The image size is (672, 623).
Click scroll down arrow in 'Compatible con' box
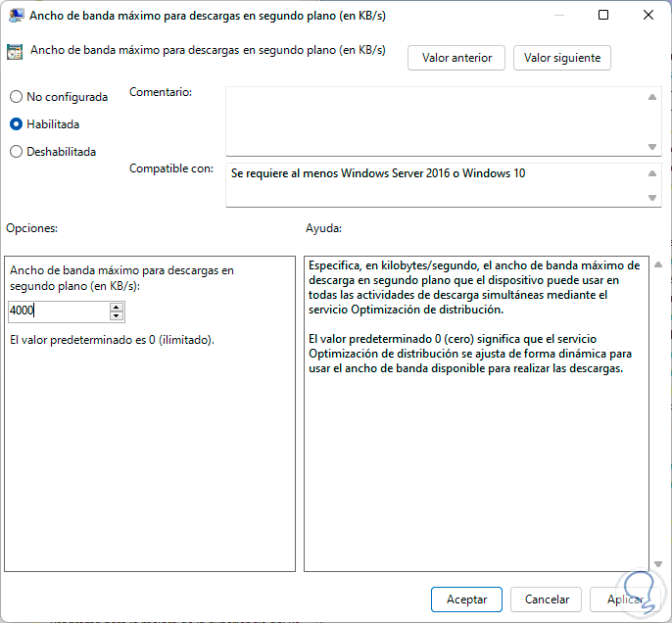coord(652,198)
